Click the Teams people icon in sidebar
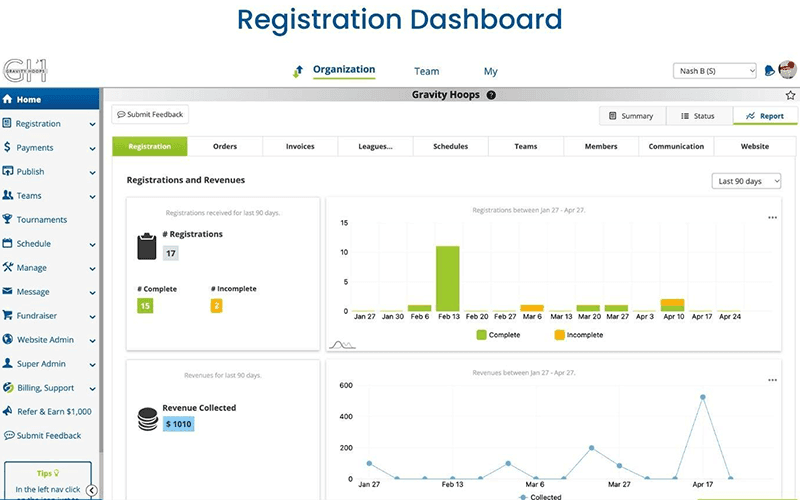 [8, 195]
